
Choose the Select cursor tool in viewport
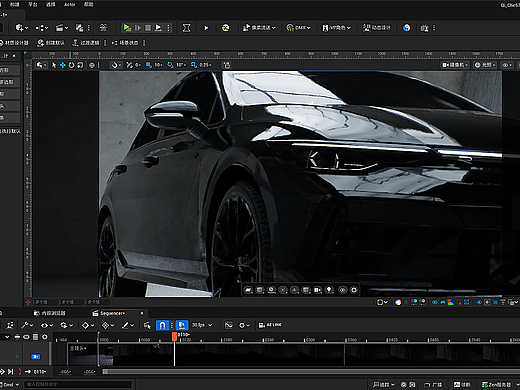pyautogui.click(x=54, y=65)
